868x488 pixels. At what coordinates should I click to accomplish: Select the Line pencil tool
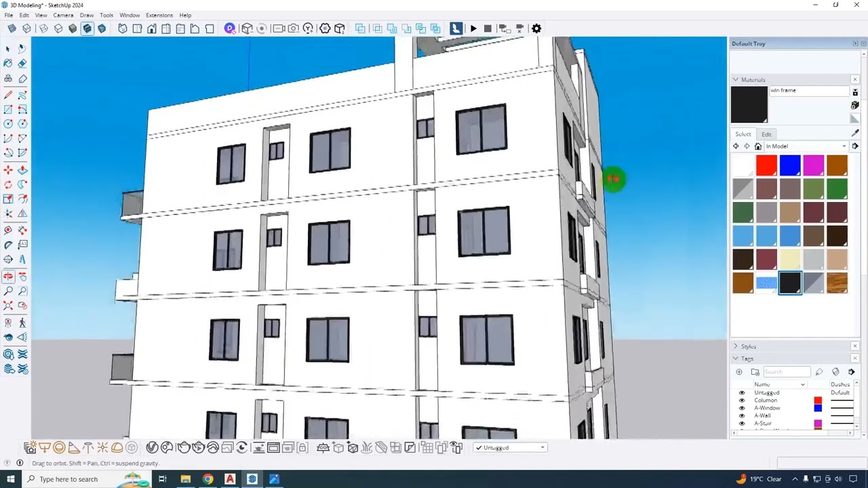(8, 95)
